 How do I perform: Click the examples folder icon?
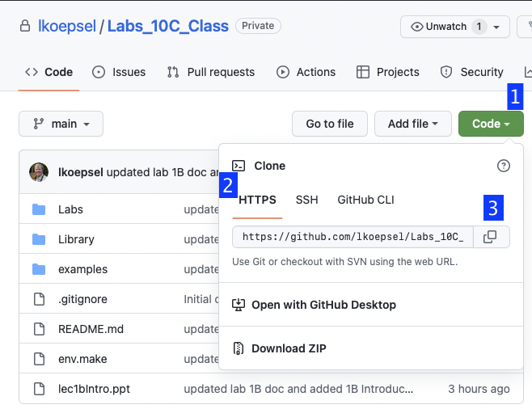click(39, 269)
